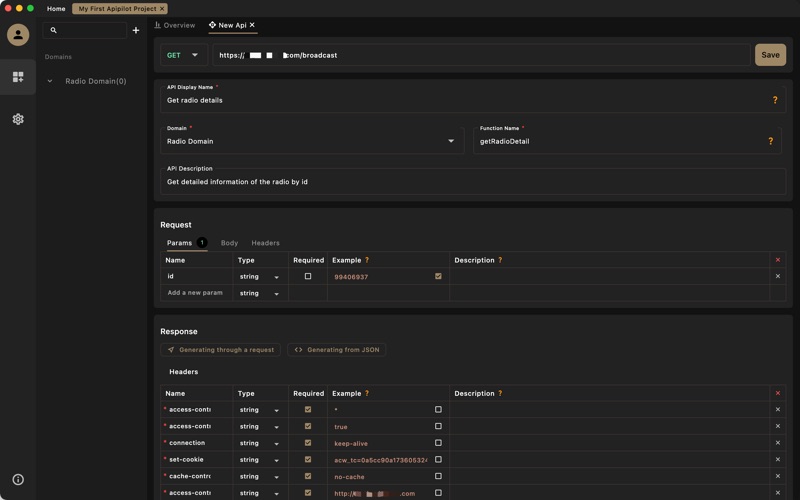The image size is (800, 500).
Task: Uncheck Required for cache-contr header
Action: point(308,476)
